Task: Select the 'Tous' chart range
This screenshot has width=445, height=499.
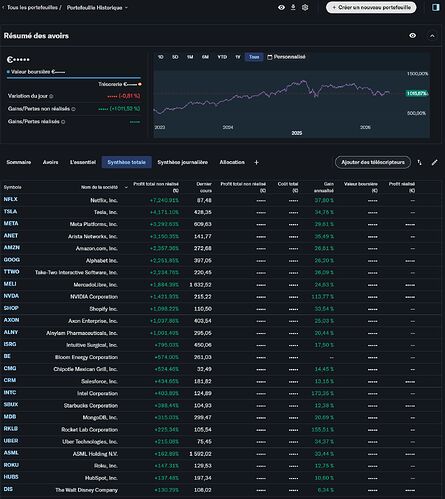Action: point(254,57)
